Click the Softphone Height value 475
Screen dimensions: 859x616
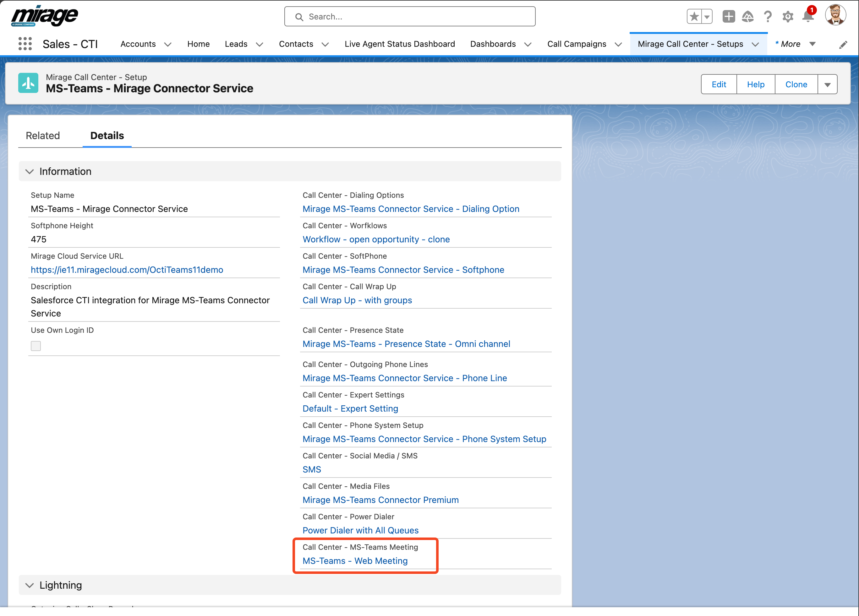click(x=39, y=239)
